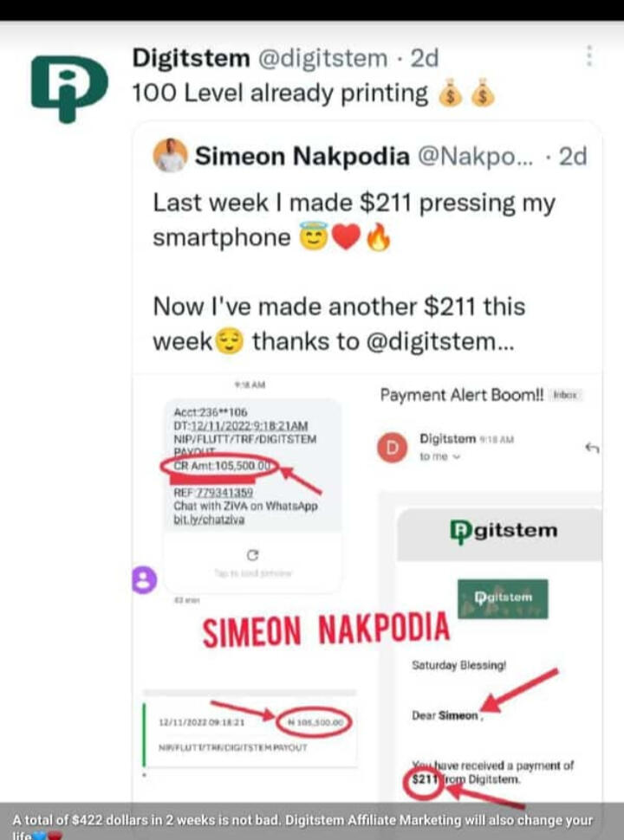This screenshot has width=624, height=840.
Task: Tap the reload icon to load preview
Action: point(253,555)
